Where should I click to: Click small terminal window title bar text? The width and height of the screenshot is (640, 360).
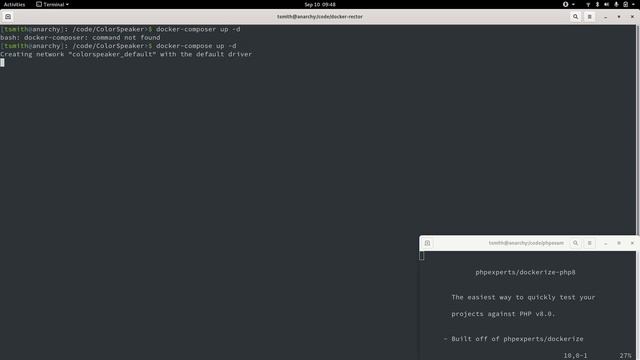[526, 243]
